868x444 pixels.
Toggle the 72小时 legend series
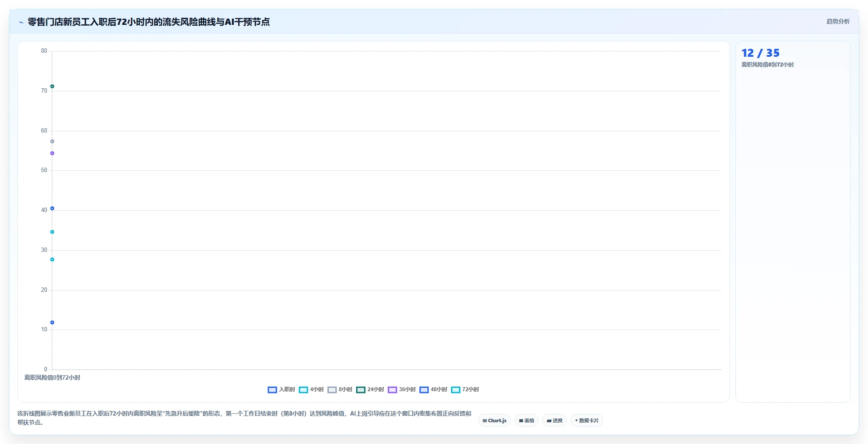coord(465,389)
